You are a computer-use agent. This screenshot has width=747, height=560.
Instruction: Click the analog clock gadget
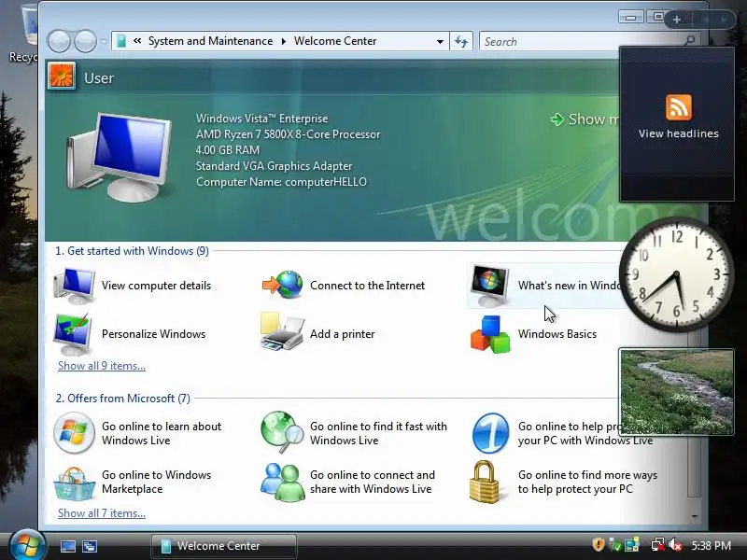point(676,274)
